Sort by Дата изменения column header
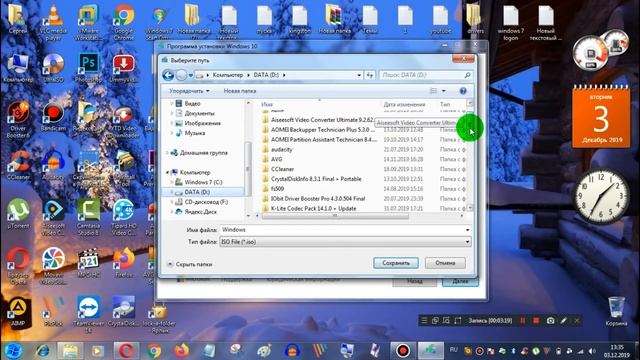Screen dimensions: 640x360 [404, 104]
